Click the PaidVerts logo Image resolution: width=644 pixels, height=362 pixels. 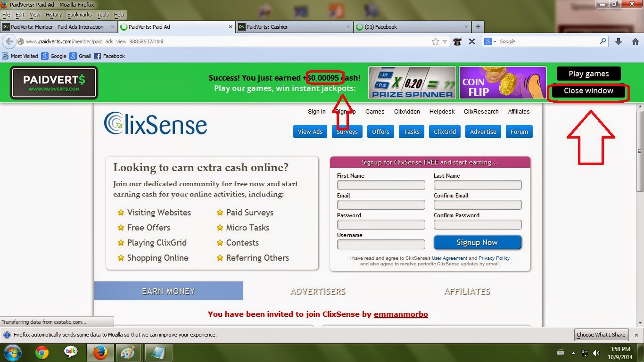coord(54,82)
